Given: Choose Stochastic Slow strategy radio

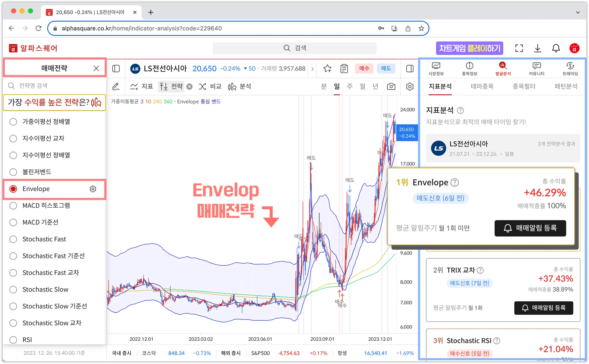Looking at the screenshot, I should [13, 290].
